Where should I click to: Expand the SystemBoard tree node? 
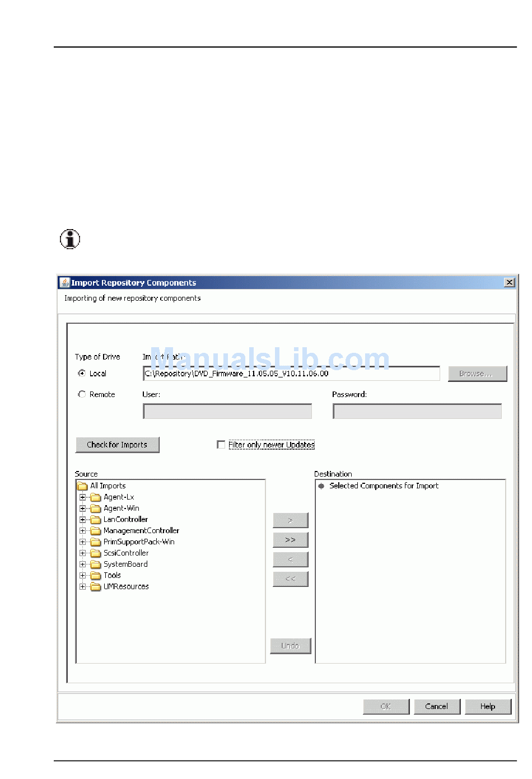coord(83,565)
